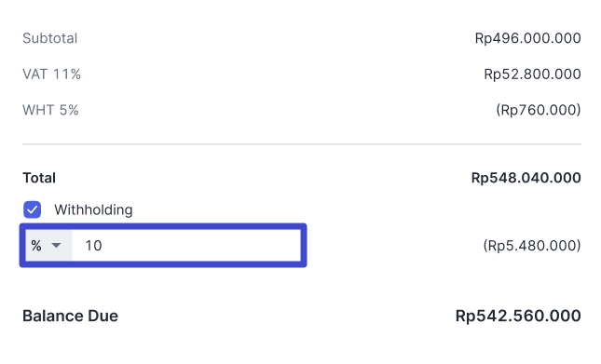Screen dimensions: 601x364
Task: Select the Rp548.040.000 total amount
Action: tap(526, 178)
